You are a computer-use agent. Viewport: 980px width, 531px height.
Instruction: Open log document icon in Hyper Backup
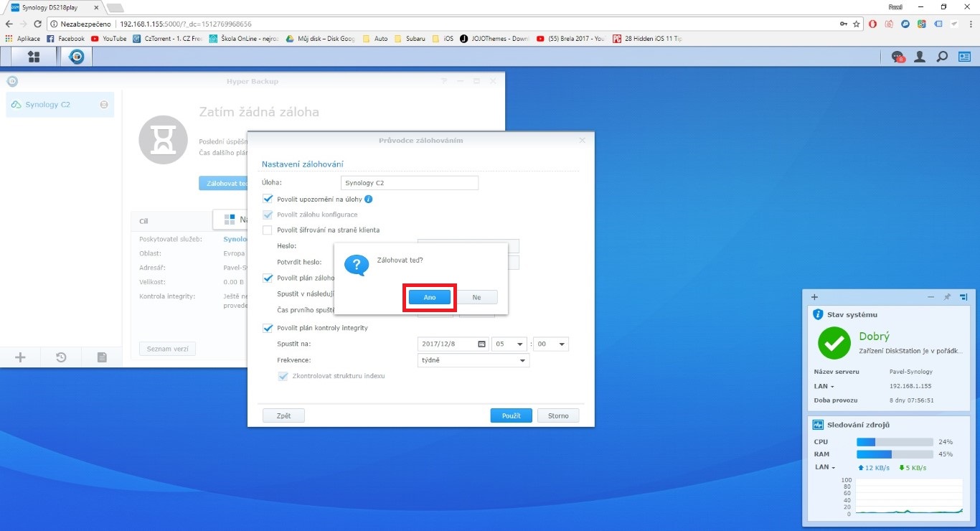[102, 357]
